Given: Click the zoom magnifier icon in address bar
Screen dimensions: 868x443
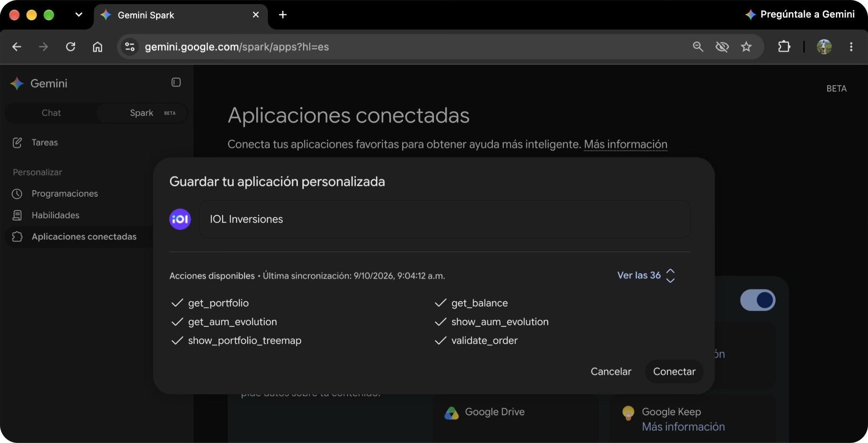Looking at the screenshot, I should tap(698, 47).
